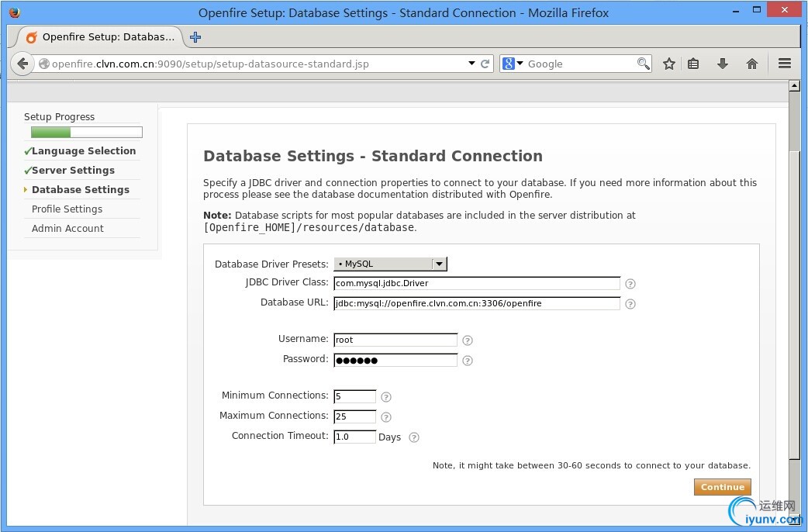Viewport: 808px width, 532px height.
Task: Click the Maximum Connections field
Action: click(x=354, y=416)
